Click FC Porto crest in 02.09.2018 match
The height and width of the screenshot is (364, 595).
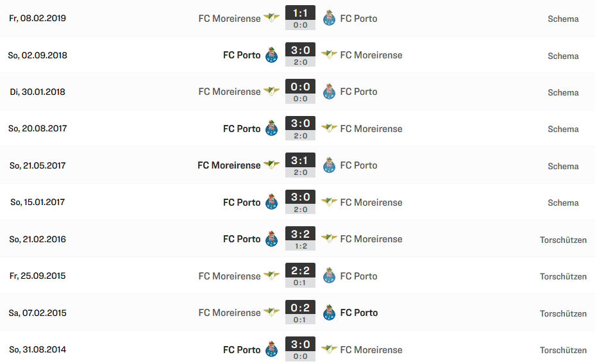271,55
